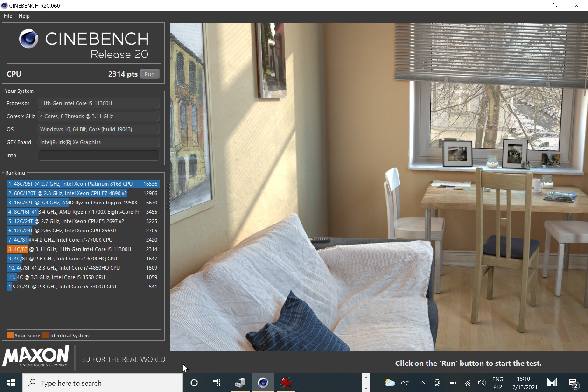Click the MAXON company logo

pyautogui.click(x=36, y=356)
